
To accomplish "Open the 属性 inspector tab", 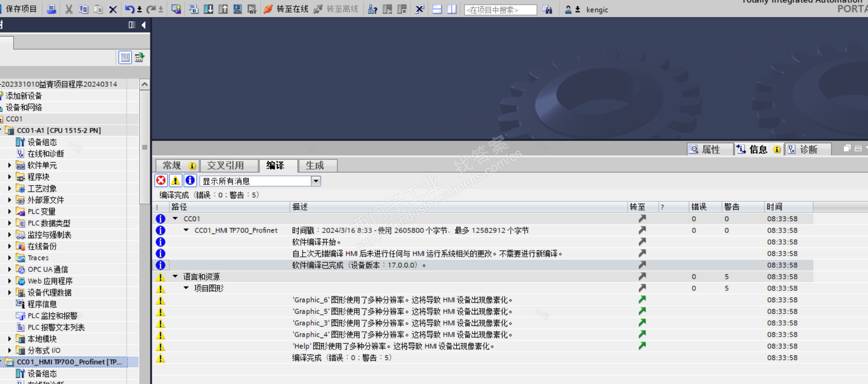I will [710, 150].
